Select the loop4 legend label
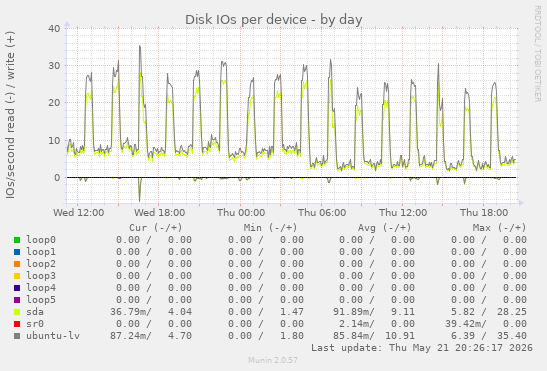 (x=41, y=288)
